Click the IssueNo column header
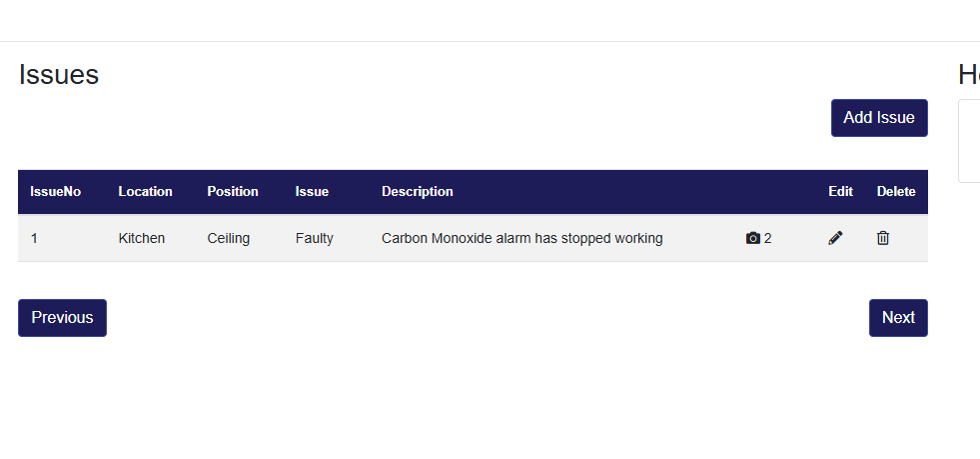Viewport: 980px width, 459px height. tap(56, 191)
